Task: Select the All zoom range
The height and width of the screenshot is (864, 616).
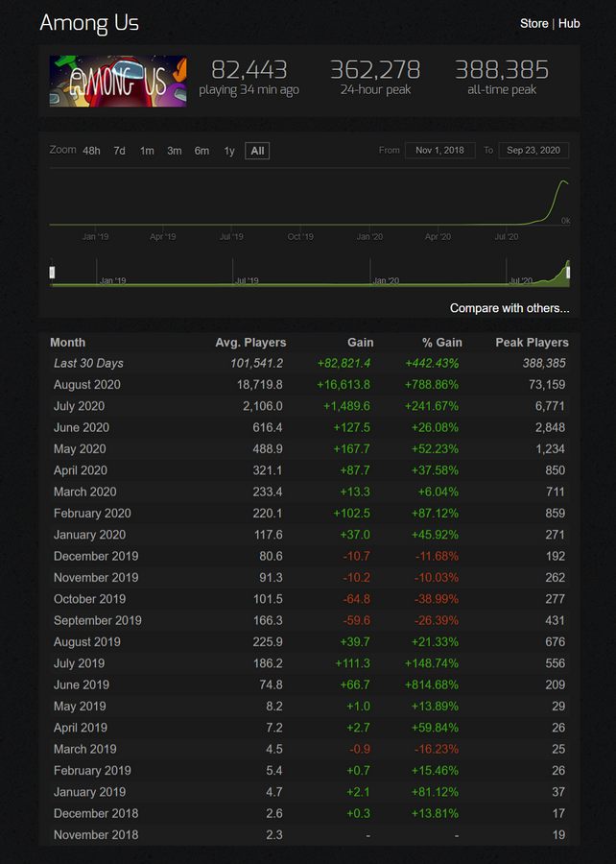Action: point(257,151)
